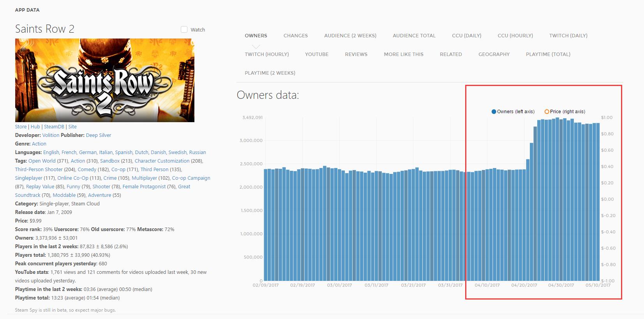644x319 pixels.
Task: Open the Geography tab
Action: [494, 54]
